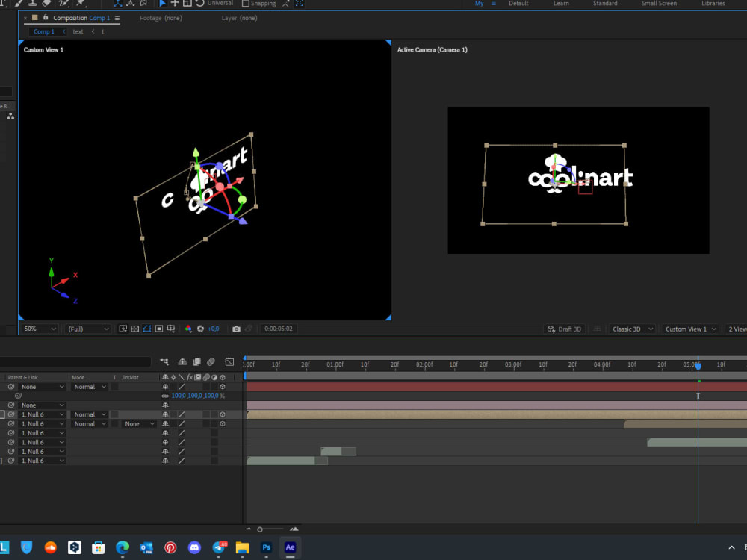Screen dimensions: 747x560
Task: Toggle Draft 3D rendering
Action: (566, 329)
